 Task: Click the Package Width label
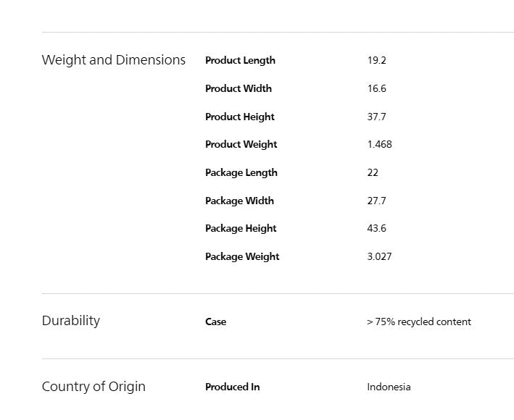pyautogui.click(x=240, y=201)
